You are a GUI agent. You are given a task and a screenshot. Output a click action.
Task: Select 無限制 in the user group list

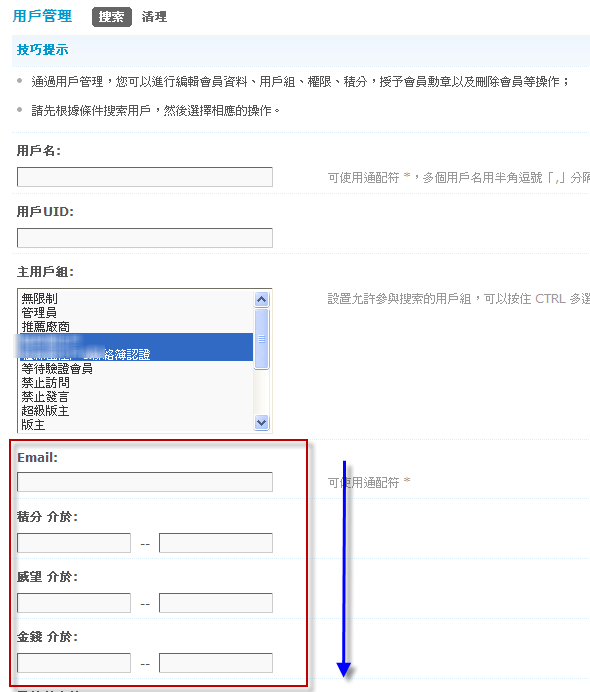point(136,298)
